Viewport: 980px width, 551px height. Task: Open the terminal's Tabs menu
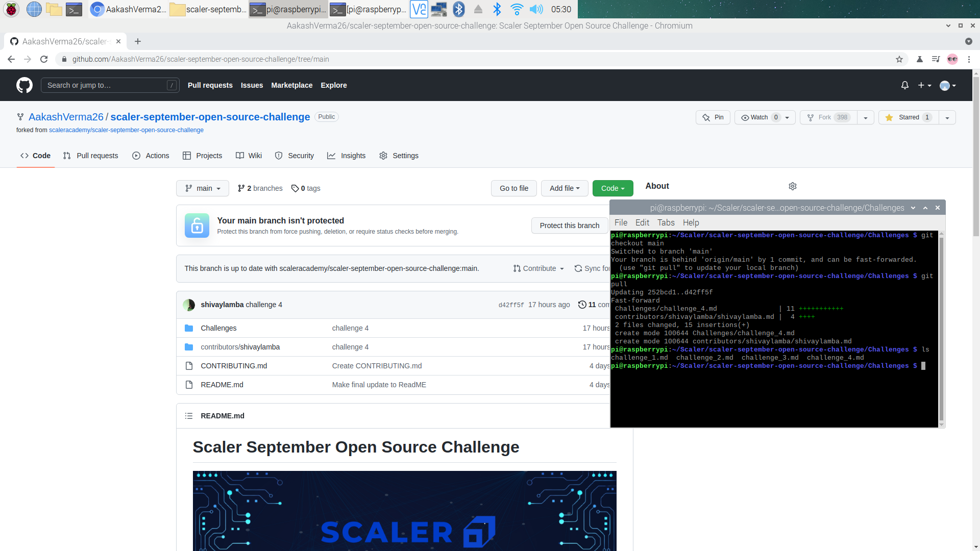(666, 222)
